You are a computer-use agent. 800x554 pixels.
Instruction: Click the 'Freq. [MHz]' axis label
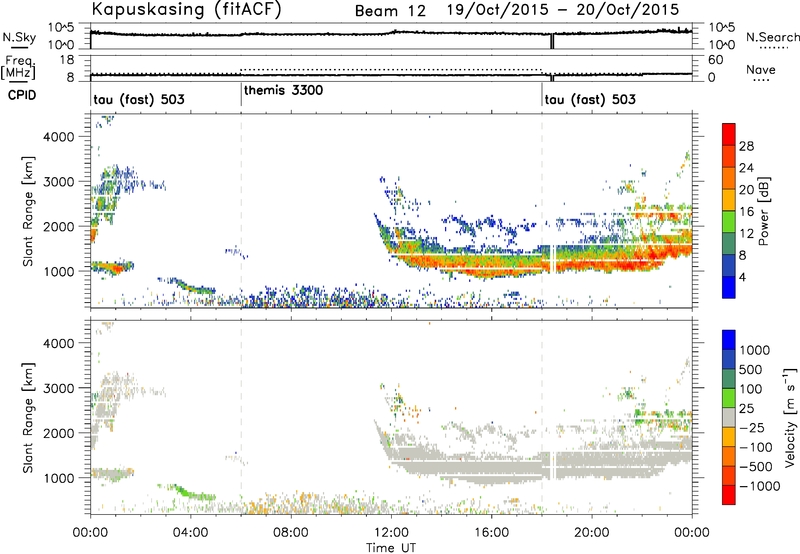(18, 68)
